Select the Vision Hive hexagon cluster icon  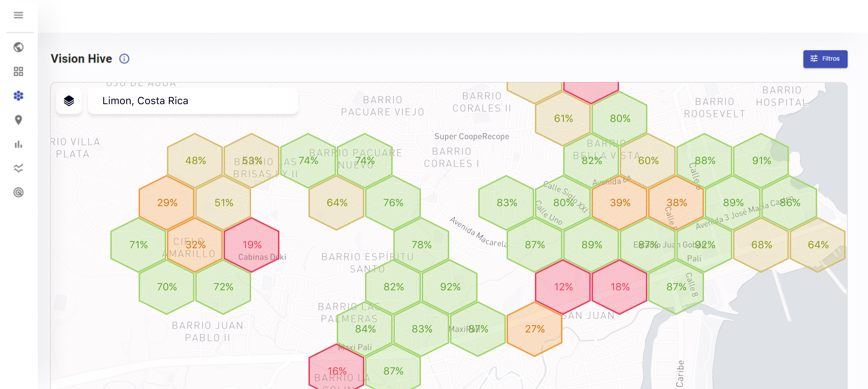coord(19,96)
